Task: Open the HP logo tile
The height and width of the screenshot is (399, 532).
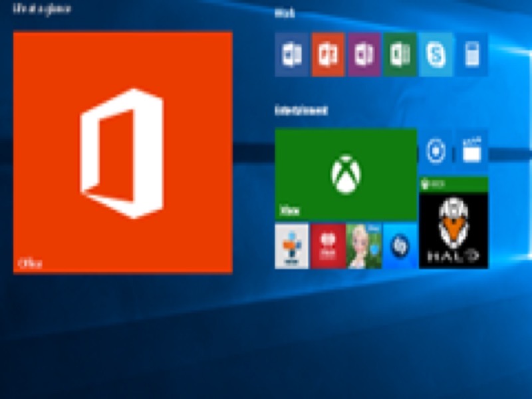Action: (400, 246)
